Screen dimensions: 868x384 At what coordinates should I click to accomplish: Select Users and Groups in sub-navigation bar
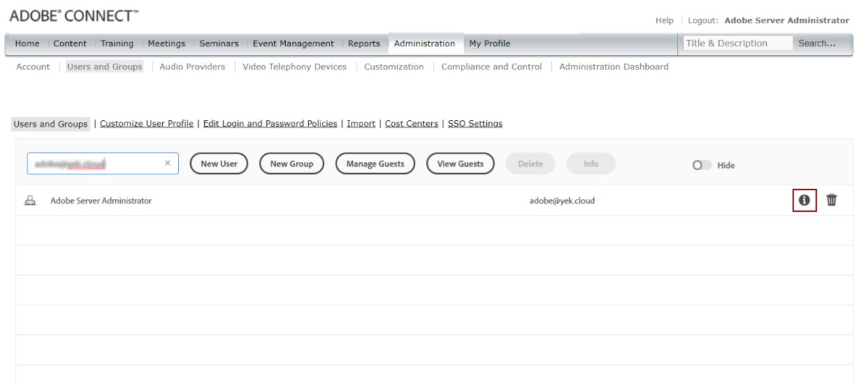(105, 67)
